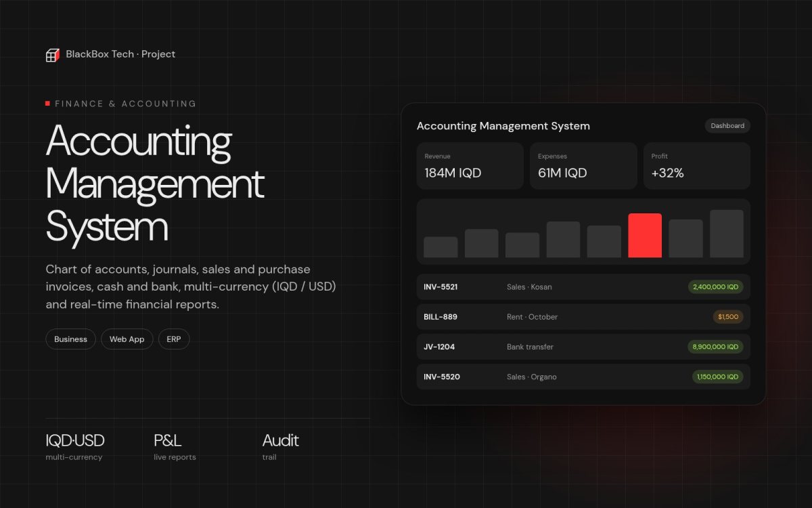Click the Audit trail stat
This screenshot has height=508, width=812.
click(281, 447)
